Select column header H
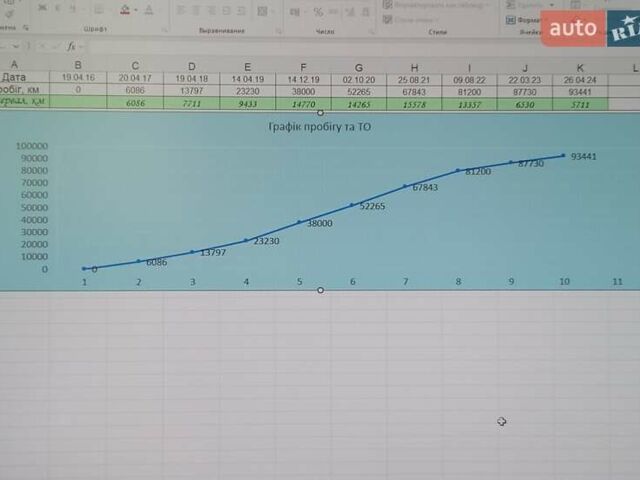Screen dimensions: 640x480 coord(414,68)
